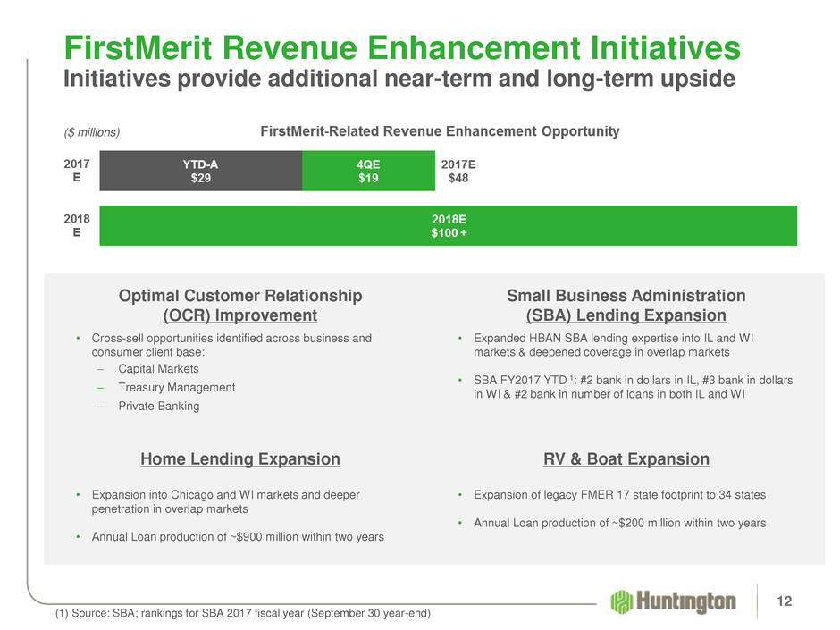840x630 pixels.
Task: Open the Optimal Customer Relationship (OCR) Improvement heading
Action: [241, 305]
